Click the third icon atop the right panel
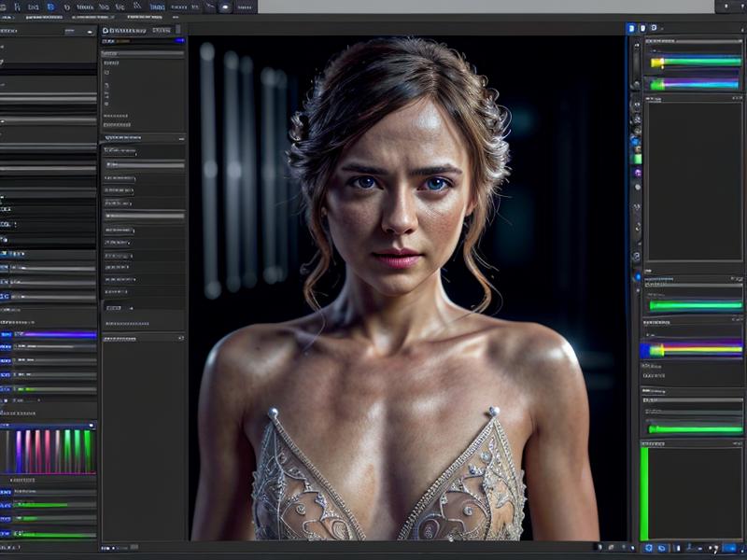The width and height of the screenshot is (747, 560). (x=654, y=29)
